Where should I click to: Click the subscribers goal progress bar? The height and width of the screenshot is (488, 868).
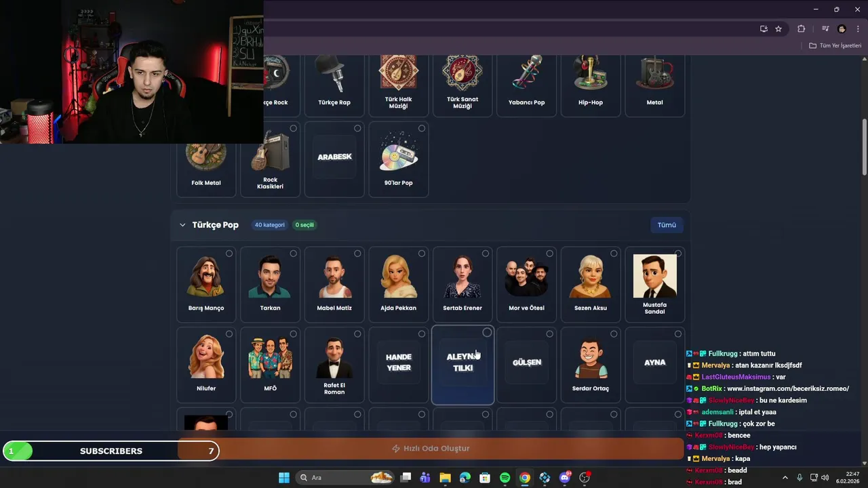[111, 451]
